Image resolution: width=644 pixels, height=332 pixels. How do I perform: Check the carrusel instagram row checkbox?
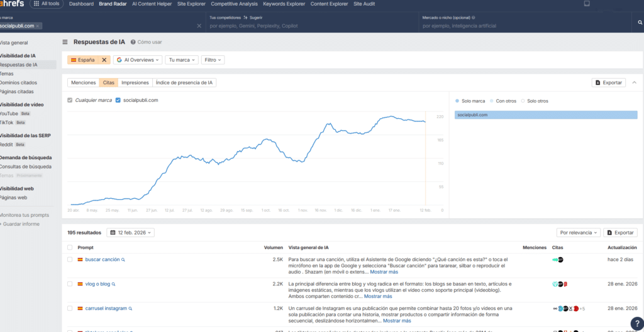(70, 308)
